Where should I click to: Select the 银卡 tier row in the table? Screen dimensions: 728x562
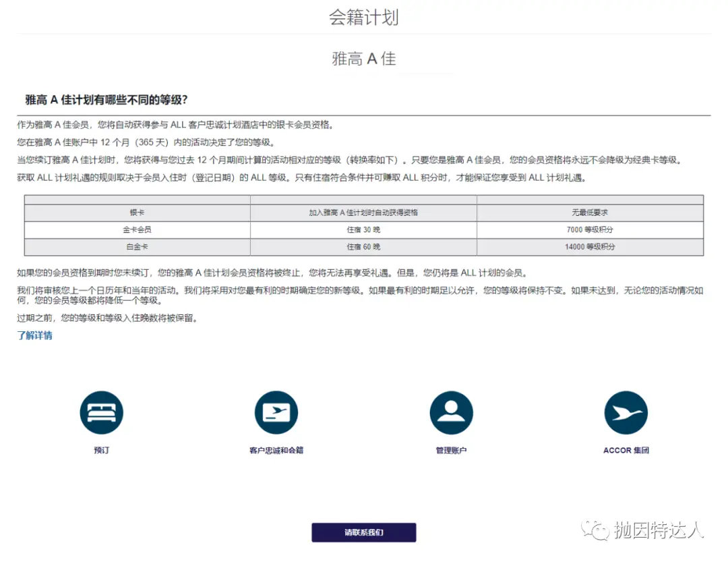click(136, 212)
